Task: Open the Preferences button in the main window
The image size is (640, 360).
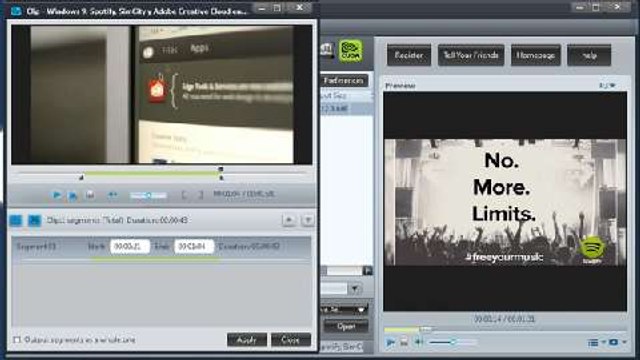Action: (344, 80)
